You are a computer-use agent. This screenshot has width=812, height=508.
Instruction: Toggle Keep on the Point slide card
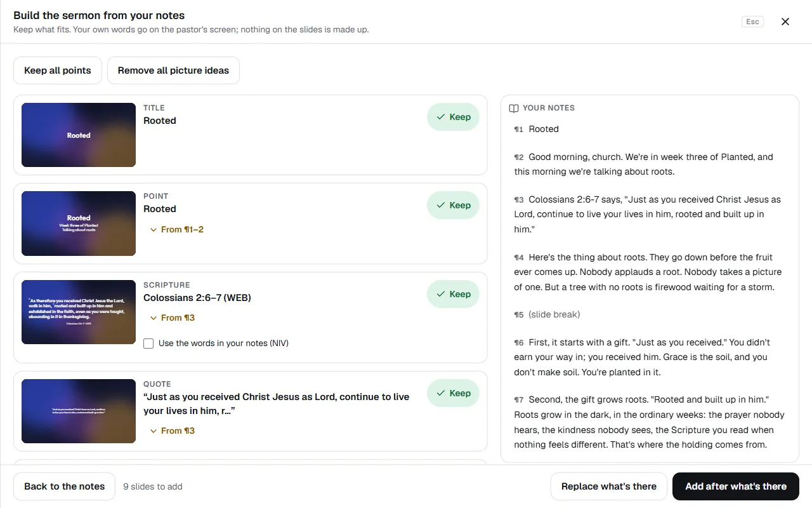tap(453, 205)
